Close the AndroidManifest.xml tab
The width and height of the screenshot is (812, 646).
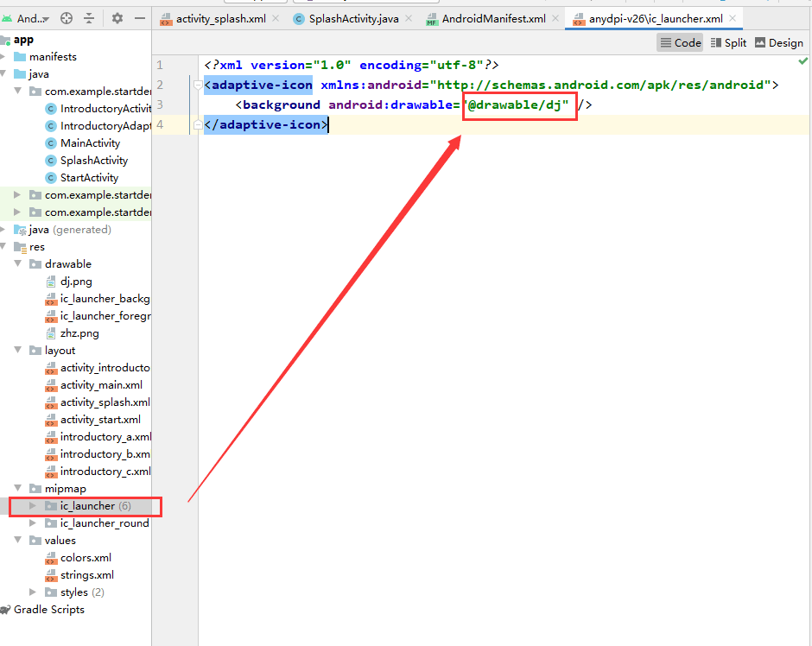tap(555, 19)
